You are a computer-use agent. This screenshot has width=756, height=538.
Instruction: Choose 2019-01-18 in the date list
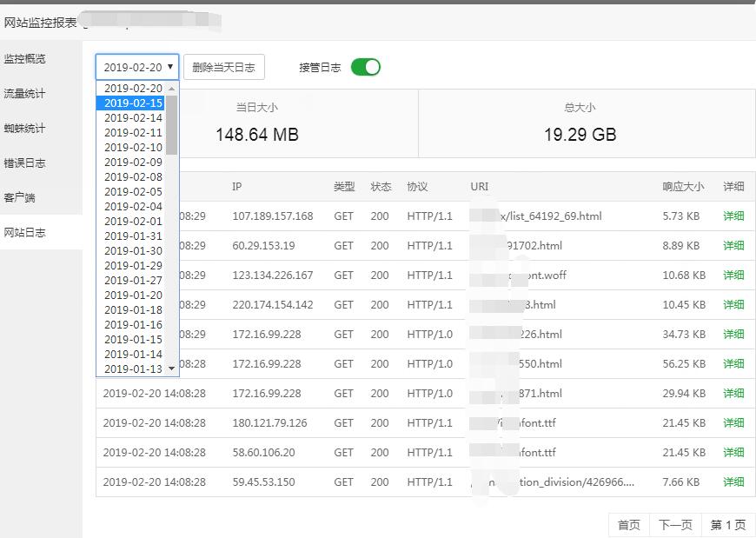pos(130,310)
